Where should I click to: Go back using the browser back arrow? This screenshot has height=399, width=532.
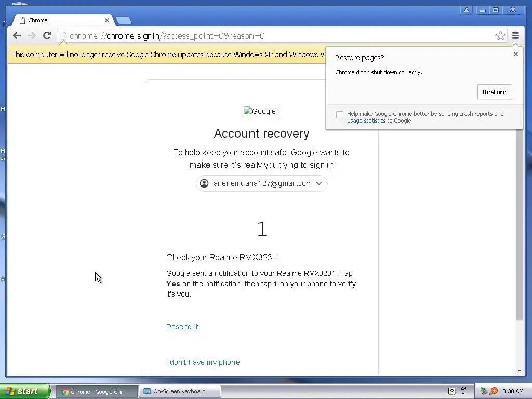17,36
